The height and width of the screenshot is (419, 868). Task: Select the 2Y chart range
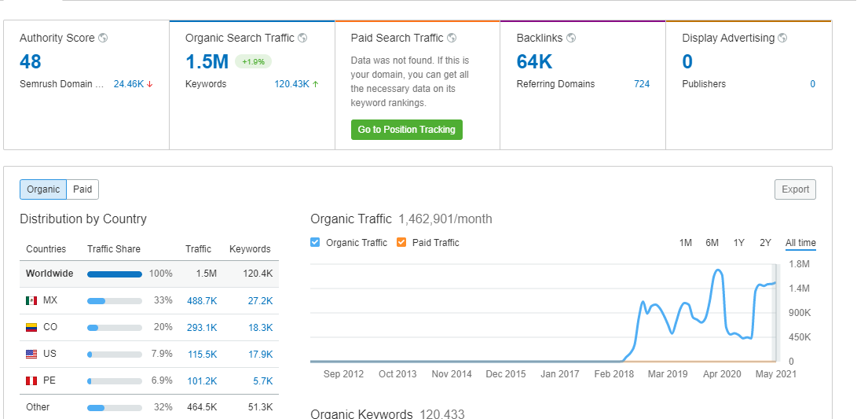click(765, 243)
